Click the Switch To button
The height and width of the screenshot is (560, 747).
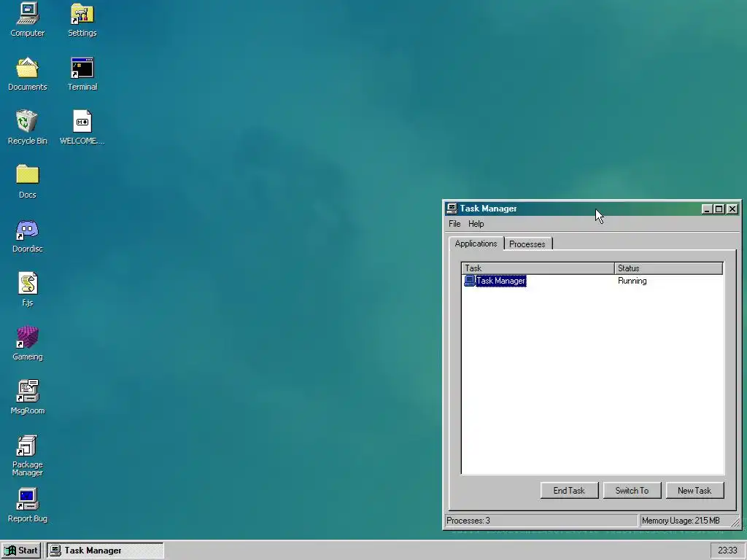(632, 491)
